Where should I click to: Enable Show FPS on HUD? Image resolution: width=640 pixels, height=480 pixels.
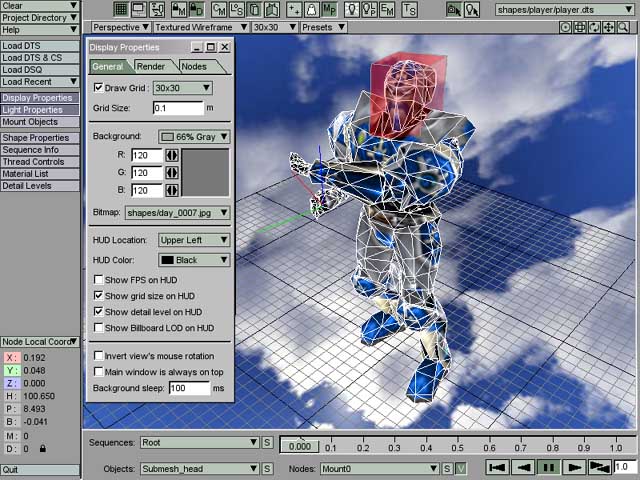pos(98,280)
